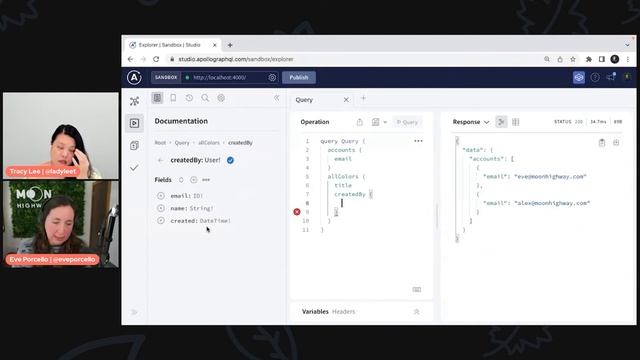640x360 pixels.
Task: Sort the Fields list
Action: 181,180
